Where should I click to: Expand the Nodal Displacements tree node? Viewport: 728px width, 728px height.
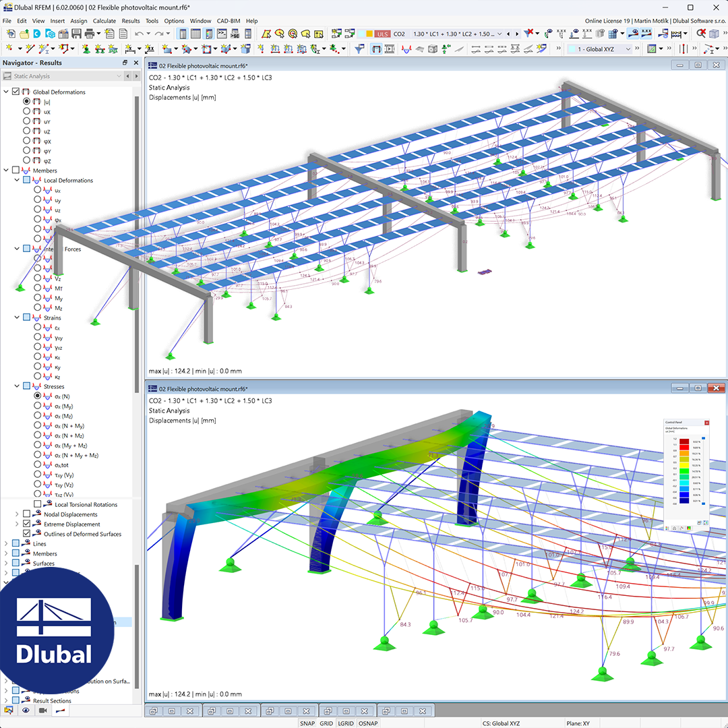(17, 514)
